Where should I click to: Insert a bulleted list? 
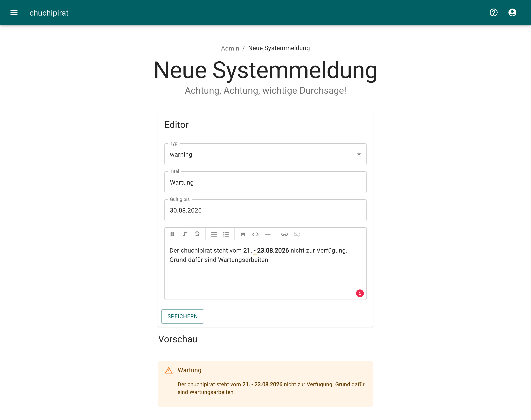click(214, 234)
